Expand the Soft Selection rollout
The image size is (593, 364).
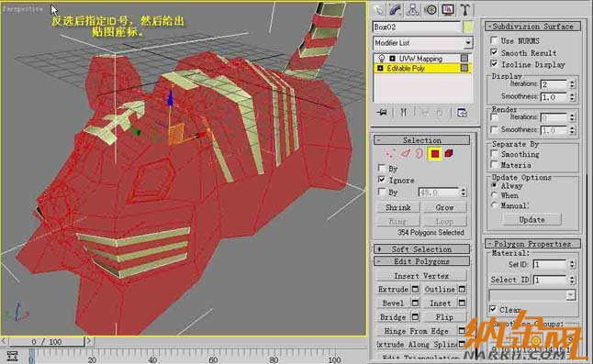pos(422,249)
